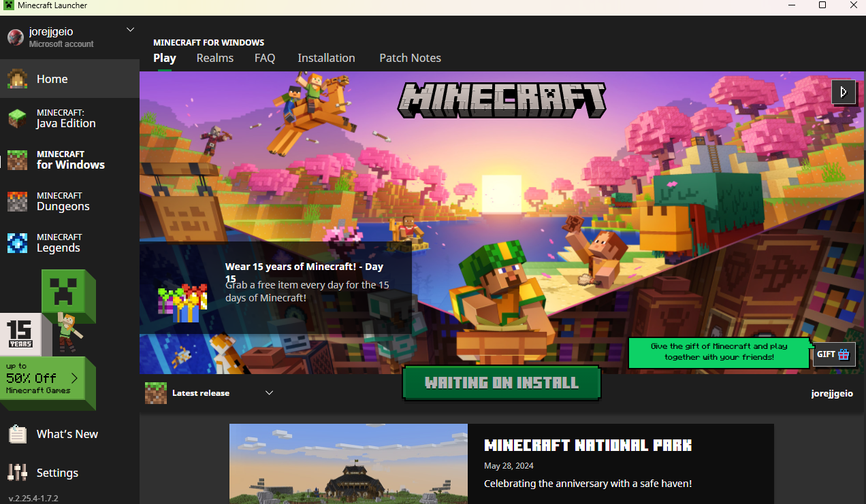This screenshot has width=866, height=504.
Task: Open What's New from sidebar
Action: pyautogui.click(x=69, y=434)
